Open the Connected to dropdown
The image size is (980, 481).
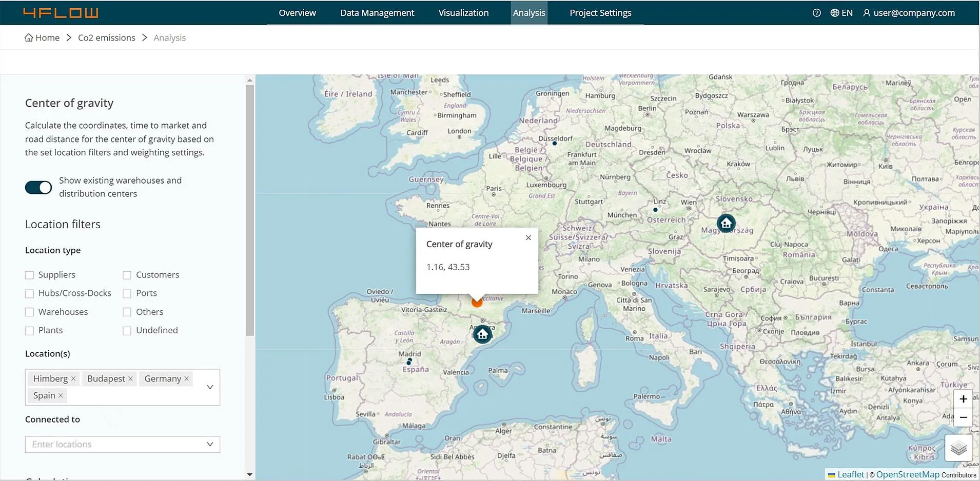tap(210, 444)
